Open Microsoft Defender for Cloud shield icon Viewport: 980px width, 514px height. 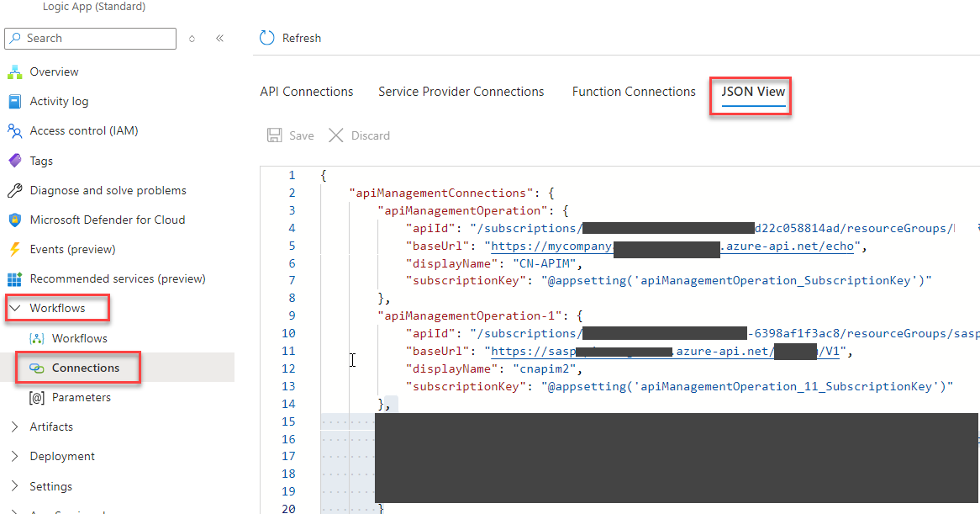[14, 220]
